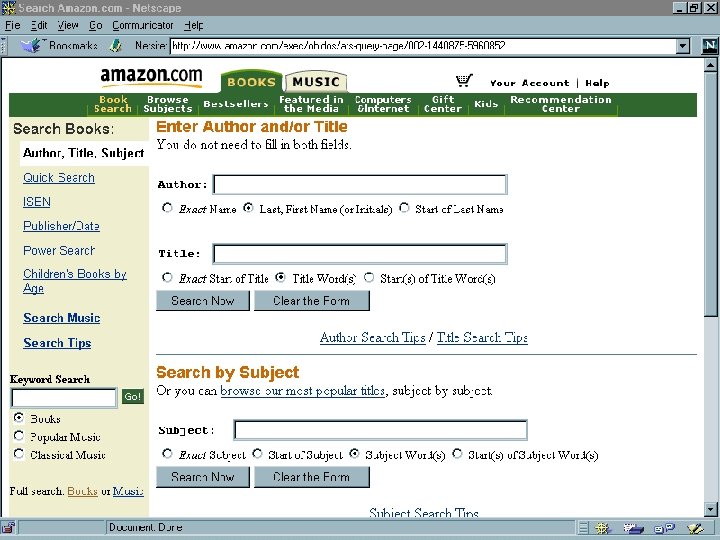Open the Quick Search link
This screenshot has width=720, height=540.
(x=59, y=178)
